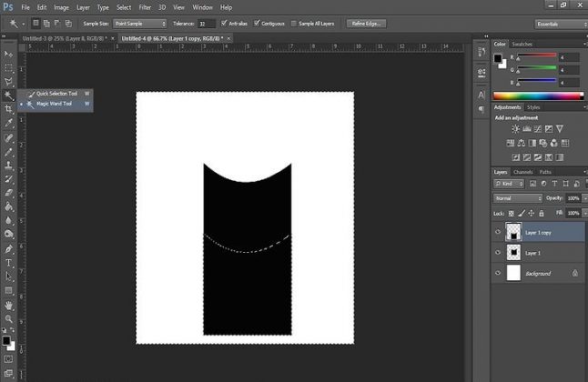Select the Eyedropper tool

pos(8,123)
